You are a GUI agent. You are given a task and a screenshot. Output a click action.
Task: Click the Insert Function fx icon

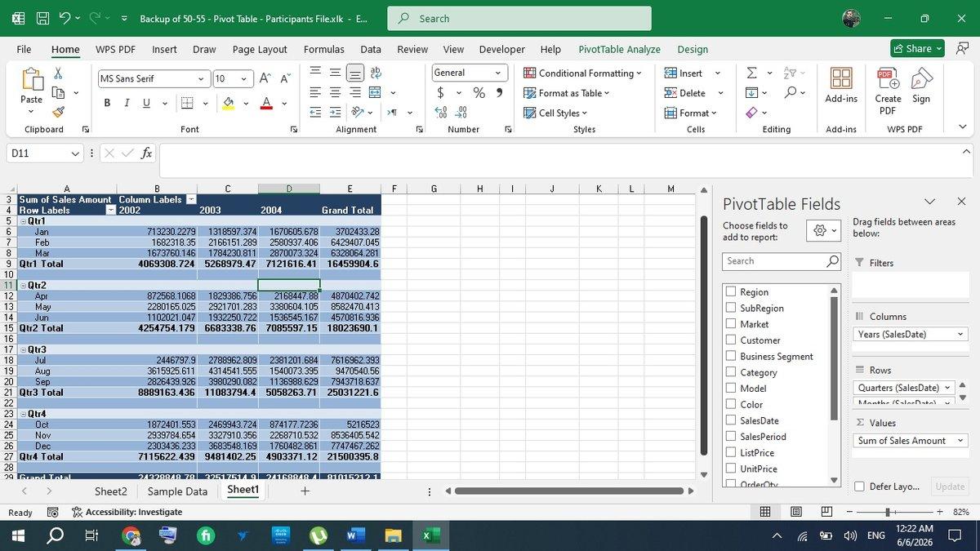click(x=146, y=153)
